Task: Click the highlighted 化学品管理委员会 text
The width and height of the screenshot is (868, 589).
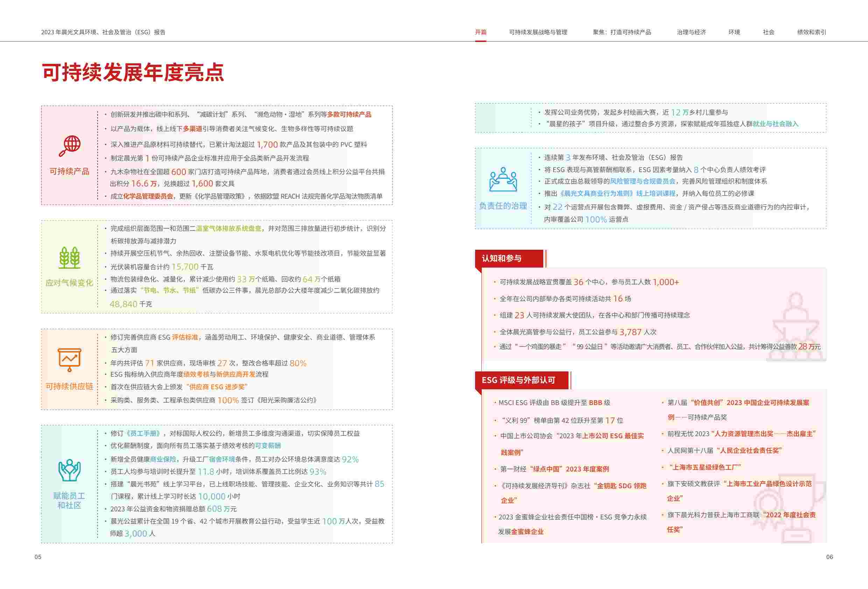Action: coord(148,196)
